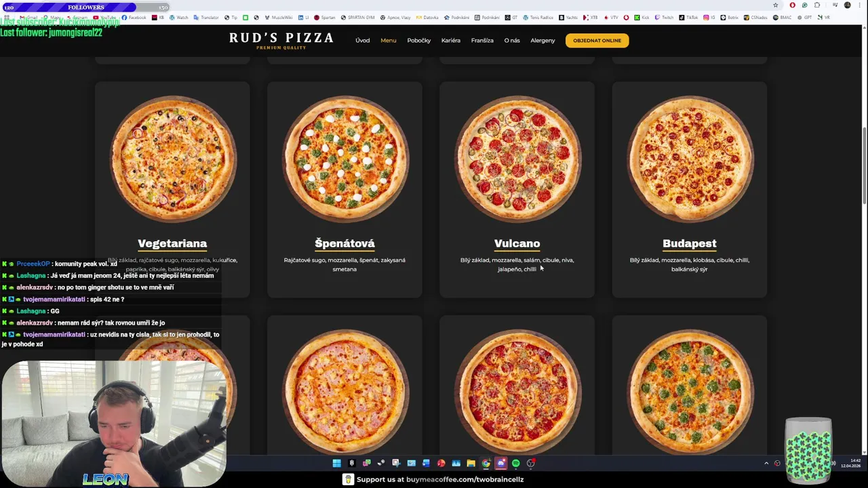868x488 pixels.
Task: Open the LinkedIn LI bookmark
Action: [x=302, y=18]
